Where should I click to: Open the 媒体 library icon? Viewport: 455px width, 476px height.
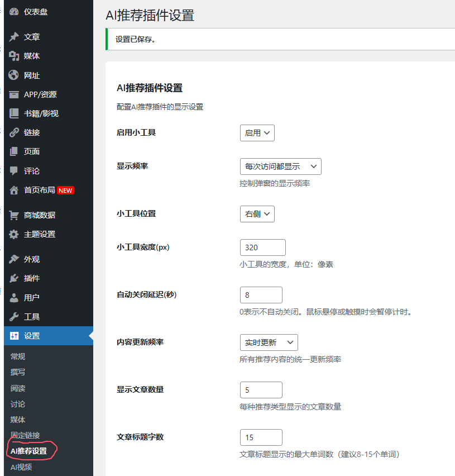click(14, 56)
